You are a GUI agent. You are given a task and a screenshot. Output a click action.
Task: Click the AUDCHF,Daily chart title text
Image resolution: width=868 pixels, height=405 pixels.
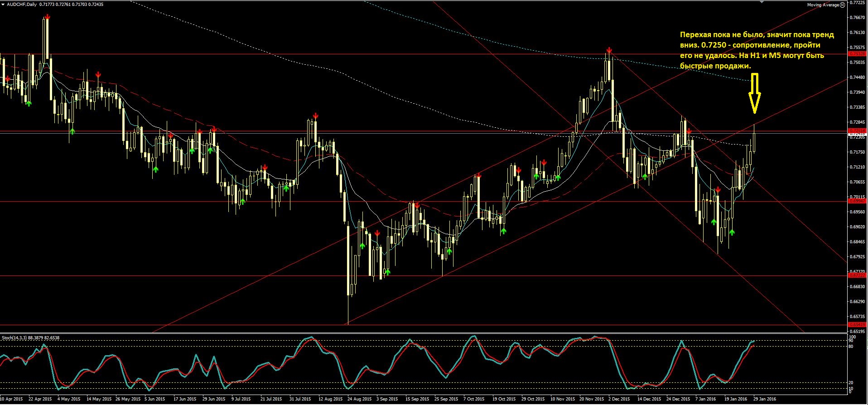tap(22, 5)
